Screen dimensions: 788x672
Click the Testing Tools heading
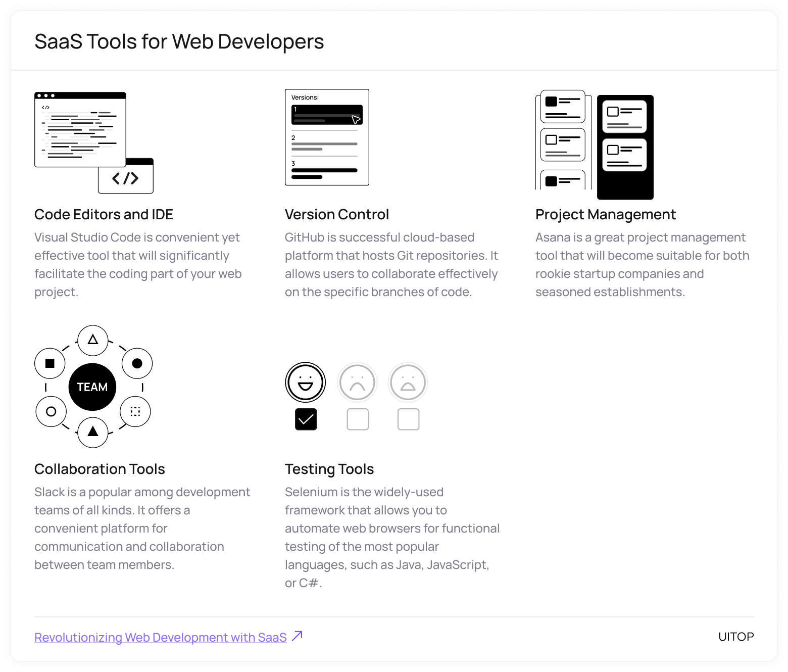329,469
